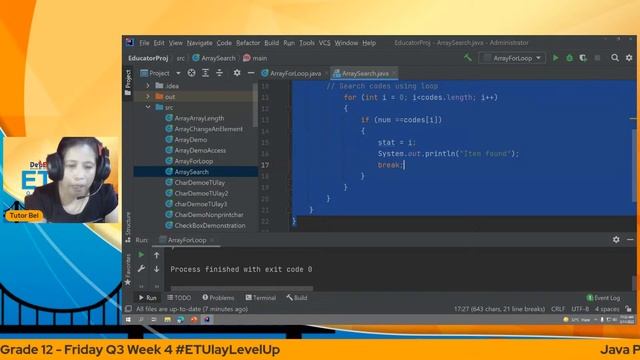Click down arrow in Run console
The width and height of the screenshot is (640, 360).
pos(157,269)
